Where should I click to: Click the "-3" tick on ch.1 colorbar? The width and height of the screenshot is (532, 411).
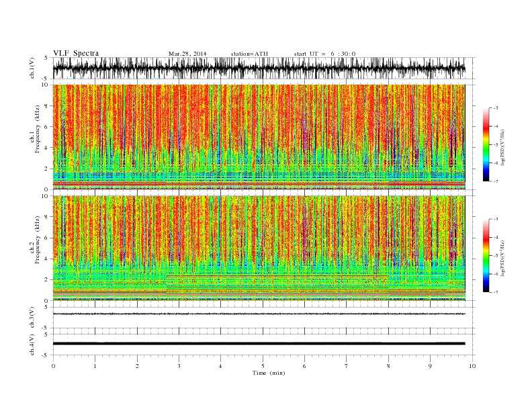click(x=496, y=108)
